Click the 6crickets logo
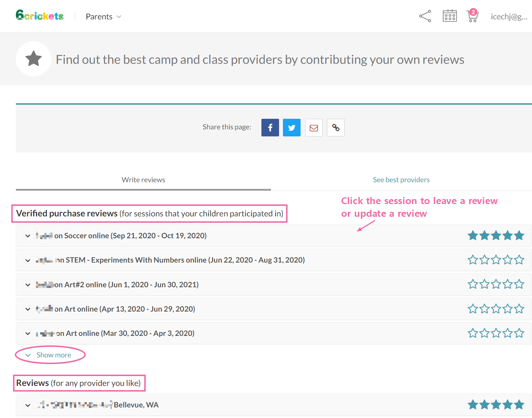532x418 pixels. pyautogui.click(x=40, y=16)
